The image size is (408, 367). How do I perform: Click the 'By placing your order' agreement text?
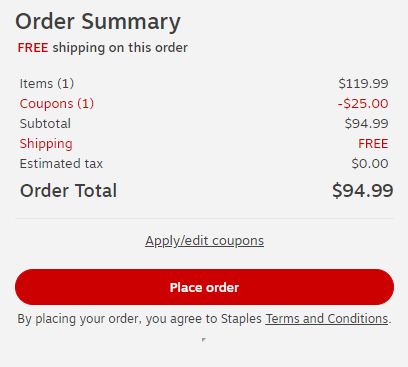(204, 319)
